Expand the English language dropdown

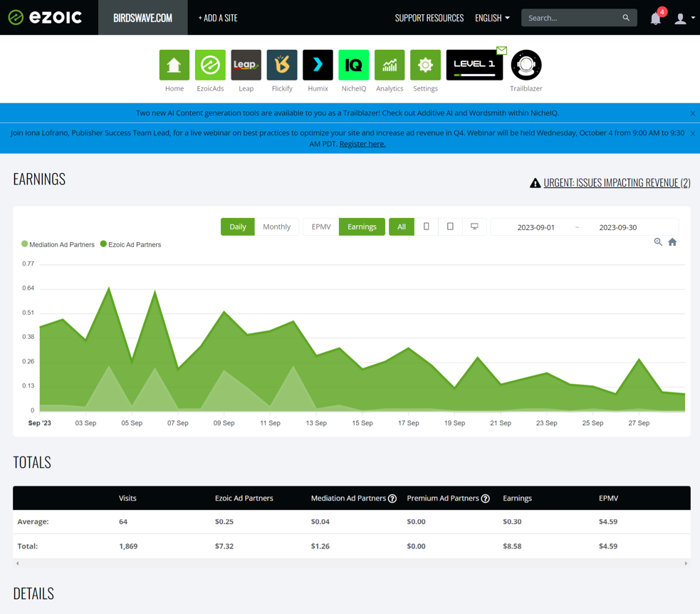[x=492, y=18]
